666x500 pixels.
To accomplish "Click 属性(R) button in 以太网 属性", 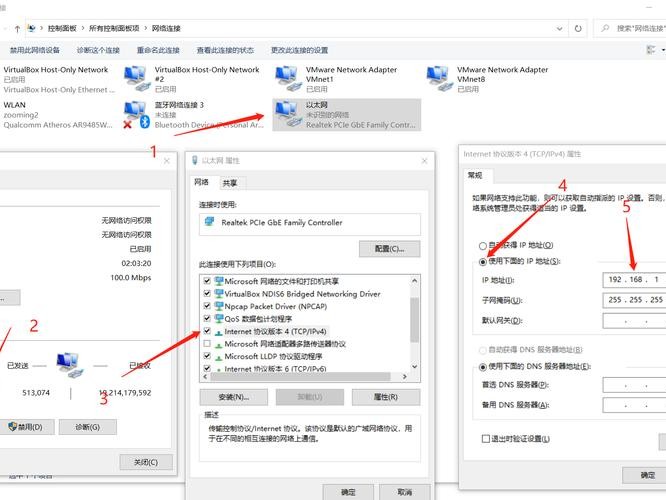I will coord(386,397).
